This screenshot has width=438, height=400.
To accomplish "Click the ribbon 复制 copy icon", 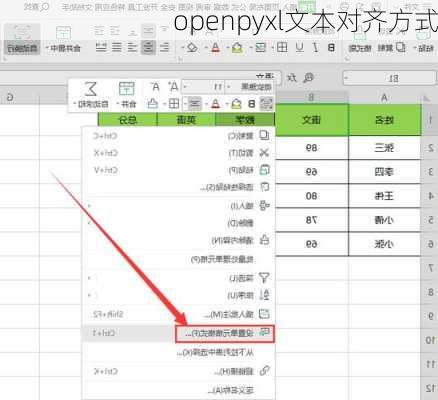I will (401, 47).
